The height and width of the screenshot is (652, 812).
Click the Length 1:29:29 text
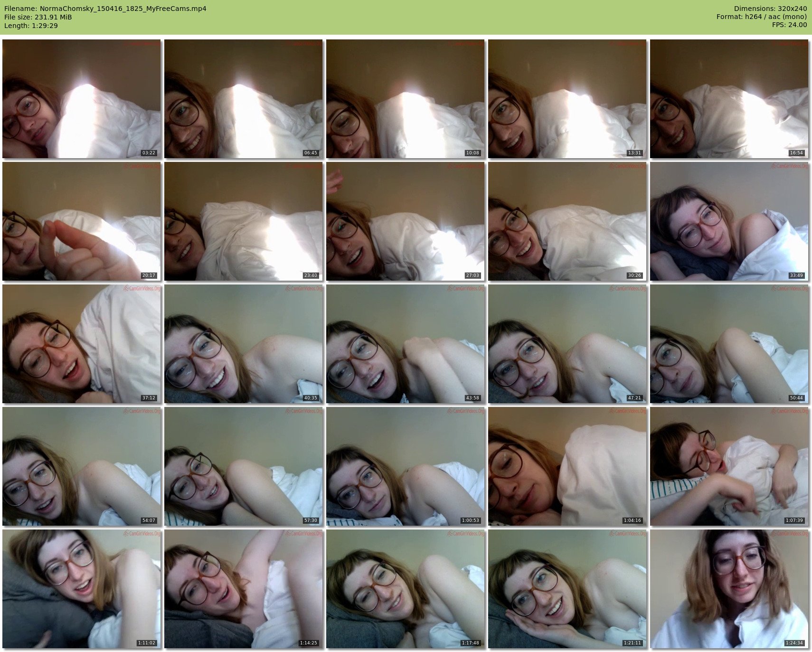(31, 26)
